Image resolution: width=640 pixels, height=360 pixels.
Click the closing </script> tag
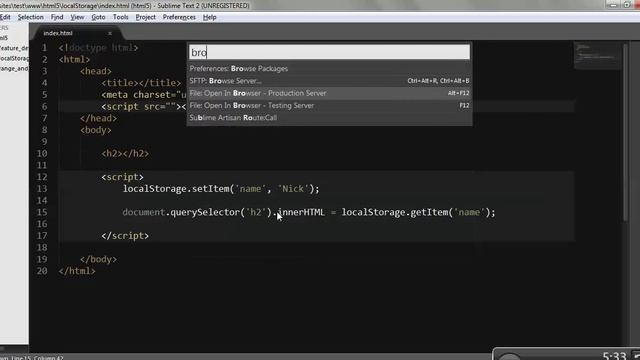click(125, 236)
